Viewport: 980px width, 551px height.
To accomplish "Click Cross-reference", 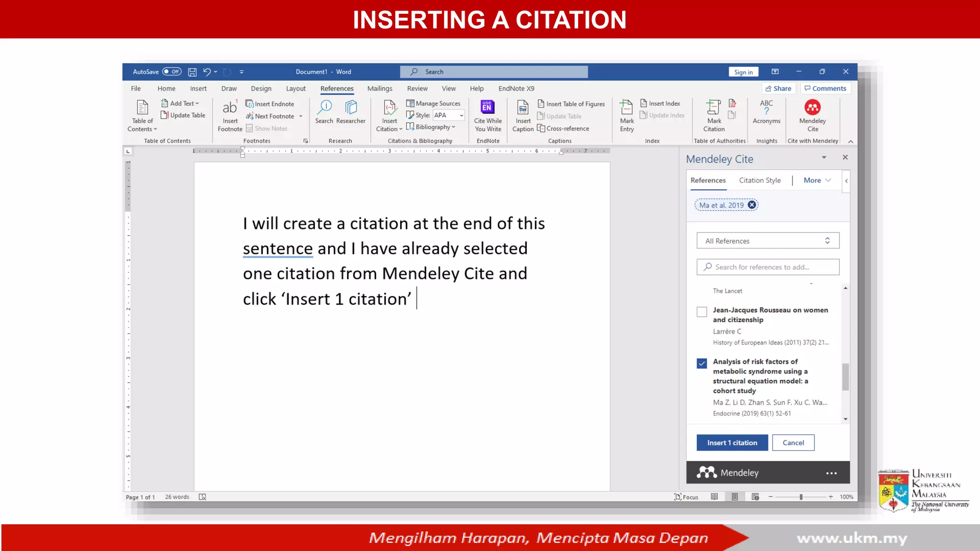I will [x=563, y=129].
